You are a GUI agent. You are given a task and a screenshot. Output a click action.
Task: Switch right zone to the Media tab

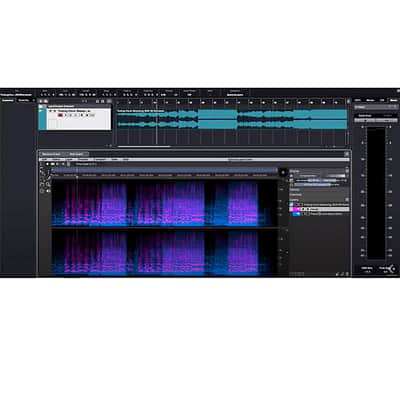point(370,100)
